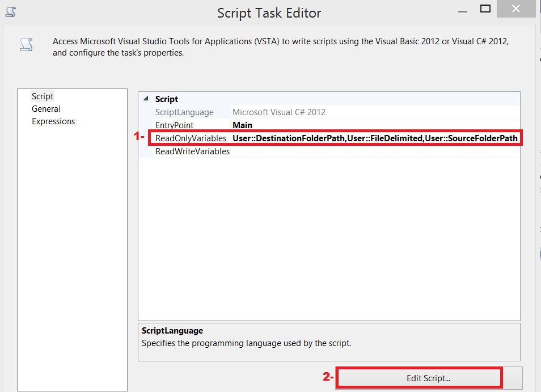Click the script icon beside the VSTA description

[26, 45]
